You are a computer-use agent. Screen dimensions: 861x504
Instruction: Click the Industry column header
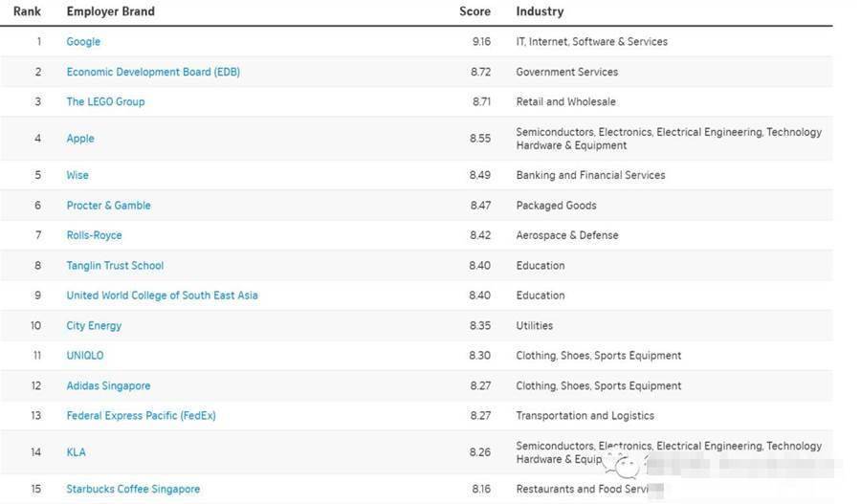tap(540, 11)
